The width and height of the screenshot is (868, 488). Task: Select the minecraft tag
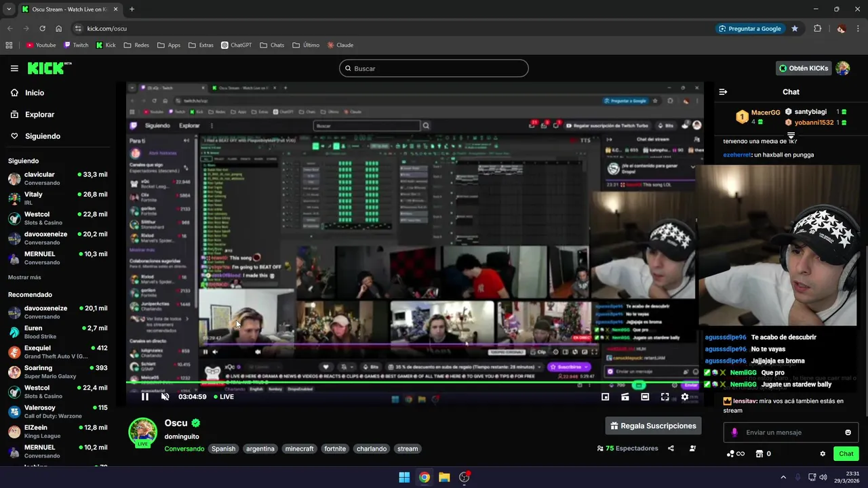299,449
